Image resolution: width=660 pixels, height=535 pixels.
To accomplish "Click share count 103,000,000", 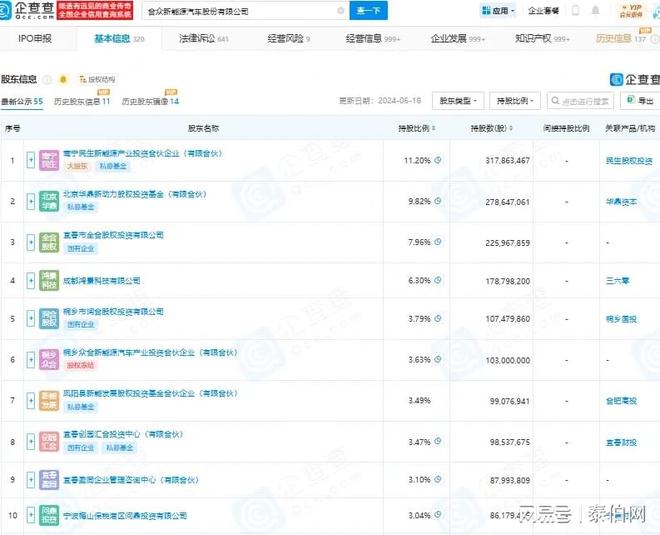I will (x=508, y=360).
